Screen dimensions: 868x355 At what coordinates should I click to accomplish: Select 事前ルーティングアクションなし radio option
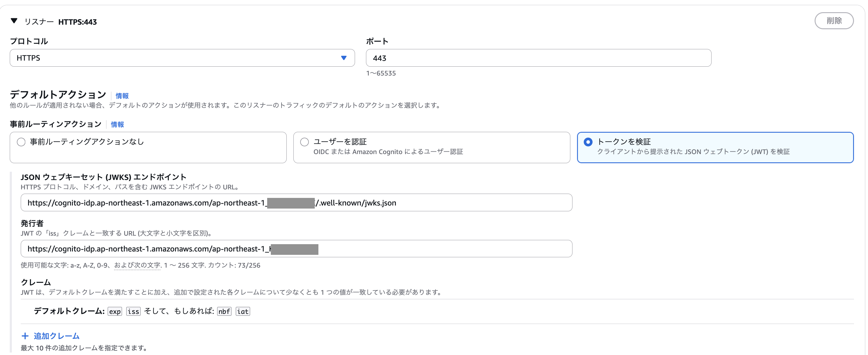[21, 142]
